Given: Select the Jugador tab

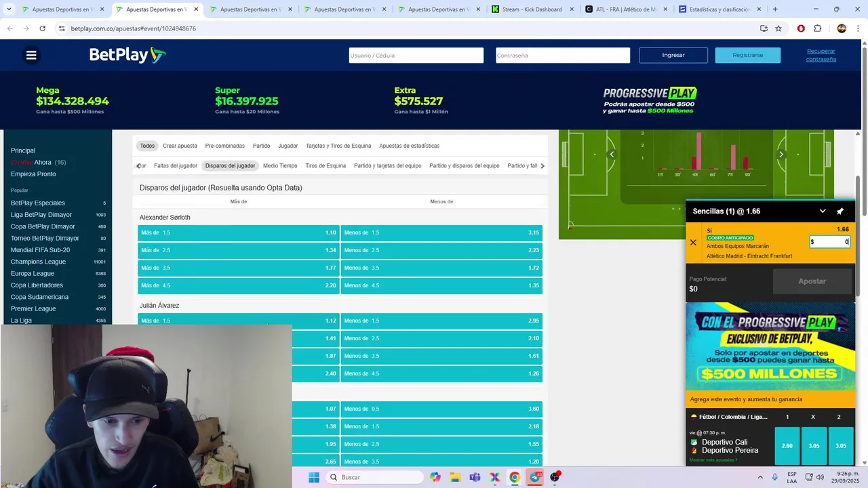Looking at the screenshot, I should 288,146.
